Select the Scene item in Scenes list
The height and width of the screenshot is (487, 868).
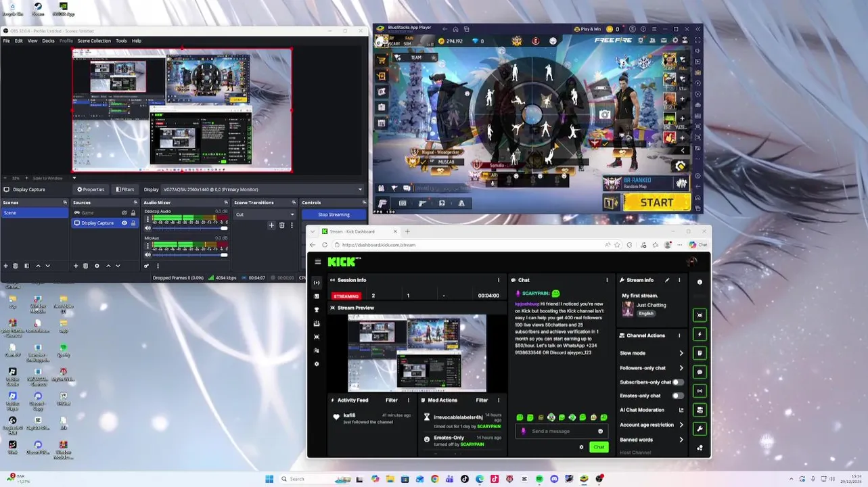35,213
